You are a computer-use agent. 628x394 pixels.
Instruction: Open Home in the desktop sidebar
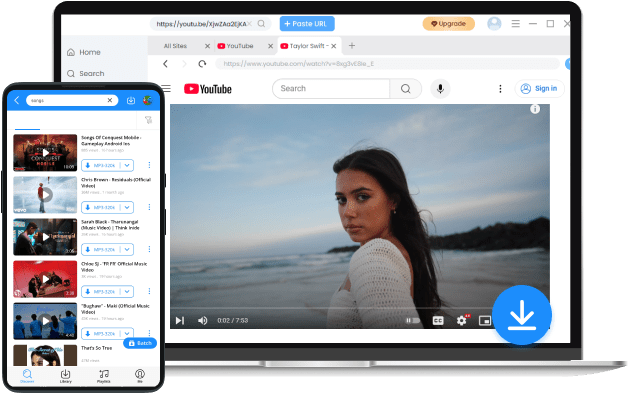[84, 52]
